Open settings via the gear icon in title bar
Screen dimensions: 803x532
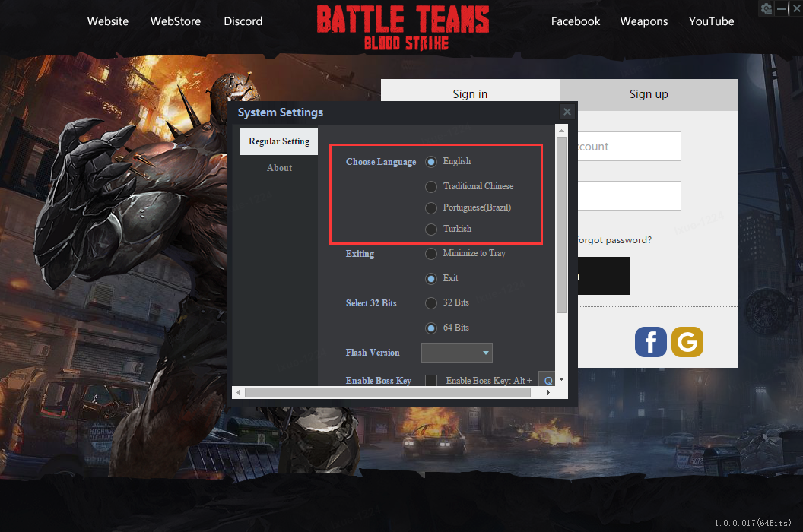(x=766, y=8)
